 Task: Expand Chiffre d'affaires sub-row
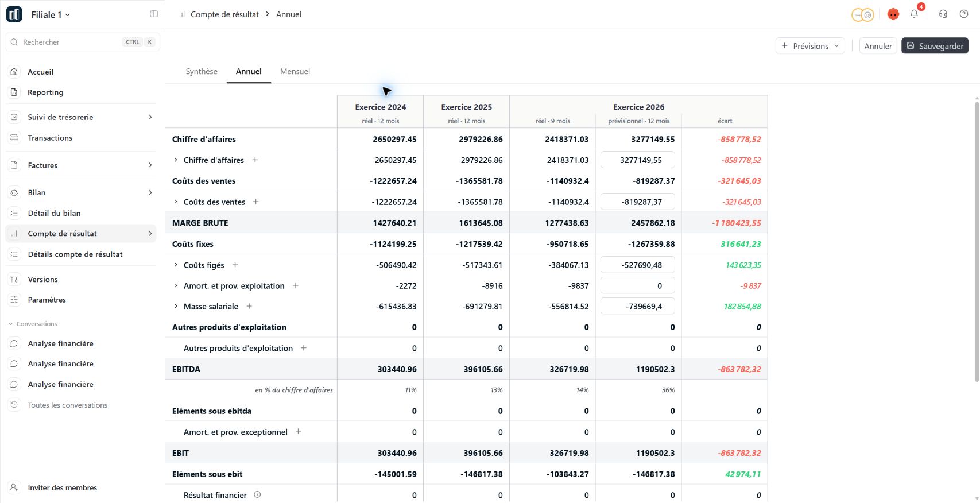[176, 160]
